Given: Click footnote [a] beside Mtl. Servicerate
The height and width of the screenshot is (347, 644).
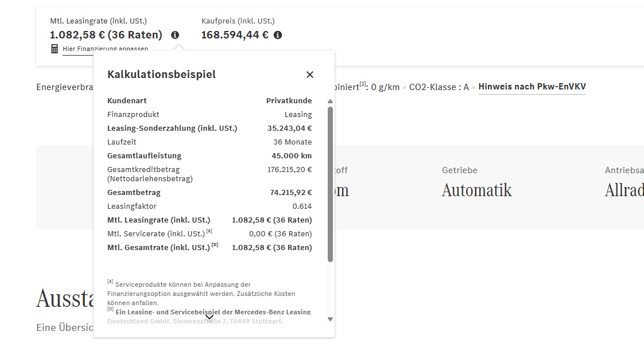Looking at the screenshot, I should click(x=209, y=231).
